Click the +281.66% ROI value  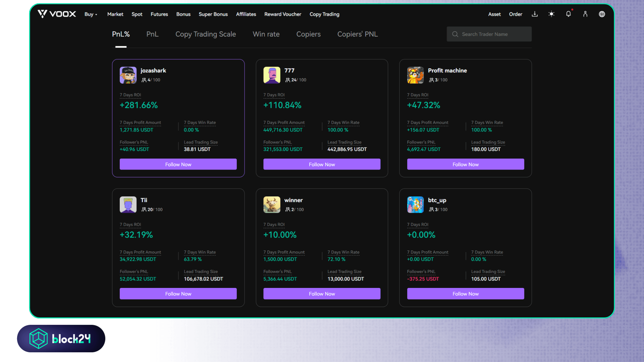(139, 105)
